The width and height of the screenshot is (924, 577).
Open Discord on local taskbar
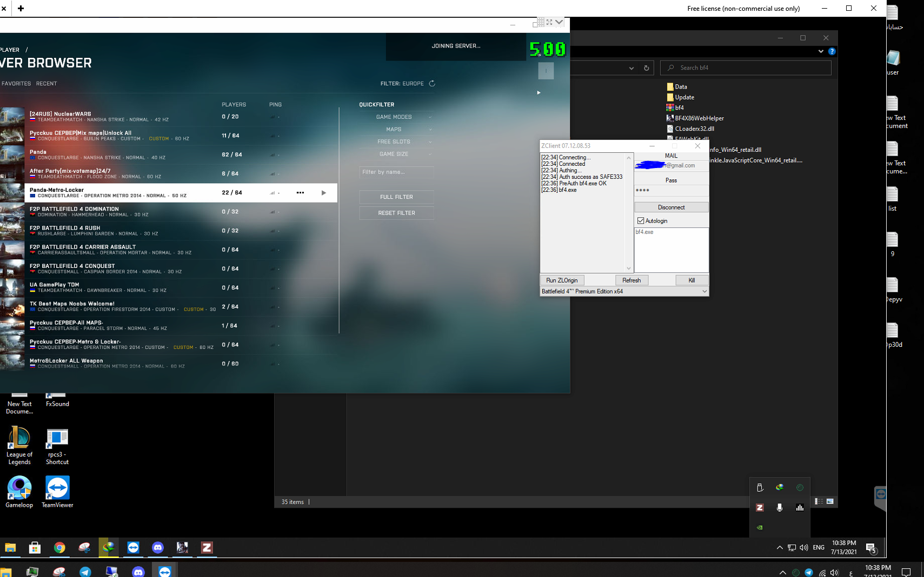click(x=138, y=572)
